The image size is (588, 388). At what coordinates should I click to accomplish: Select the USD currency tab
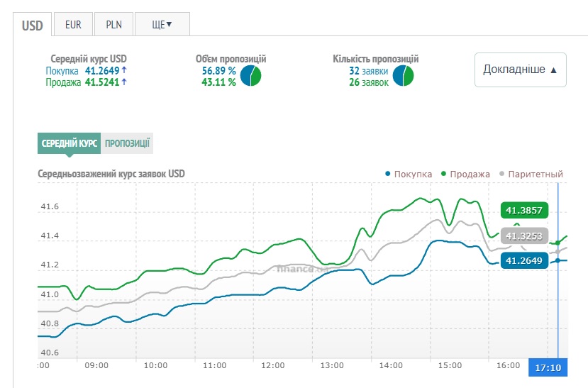[33, 26]
